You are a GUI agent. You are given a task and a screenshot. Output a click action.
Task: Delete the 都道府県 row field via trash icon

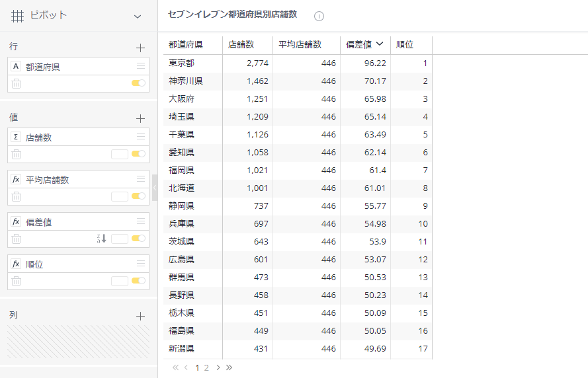(17, 83)
